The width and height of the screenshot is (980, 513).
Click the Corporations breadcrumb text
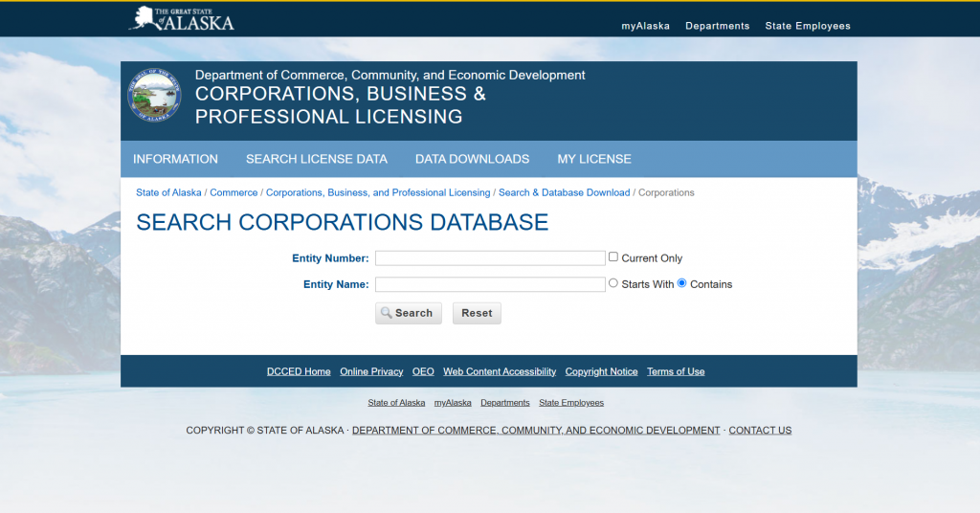pos(666,192)
